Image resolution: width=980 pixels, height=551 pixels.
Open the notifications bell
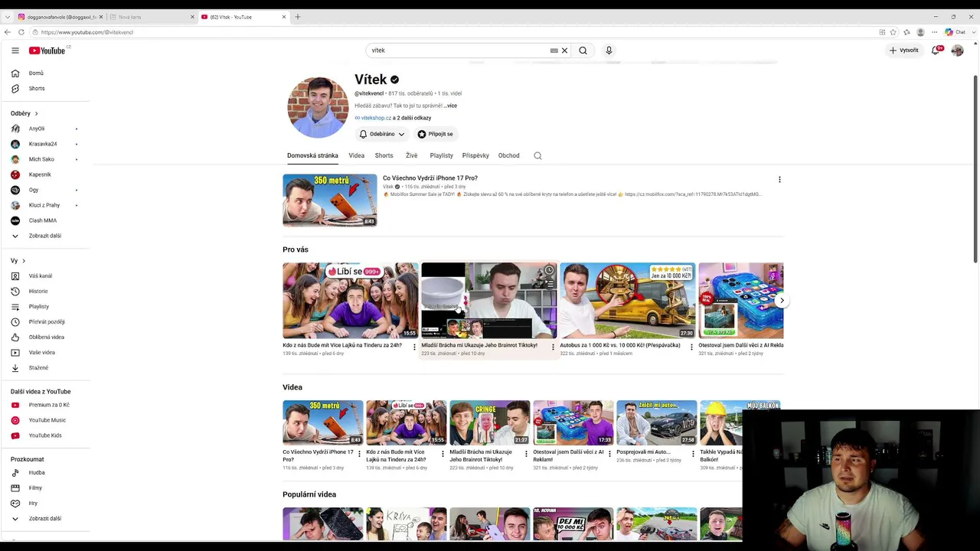point(936,51)
